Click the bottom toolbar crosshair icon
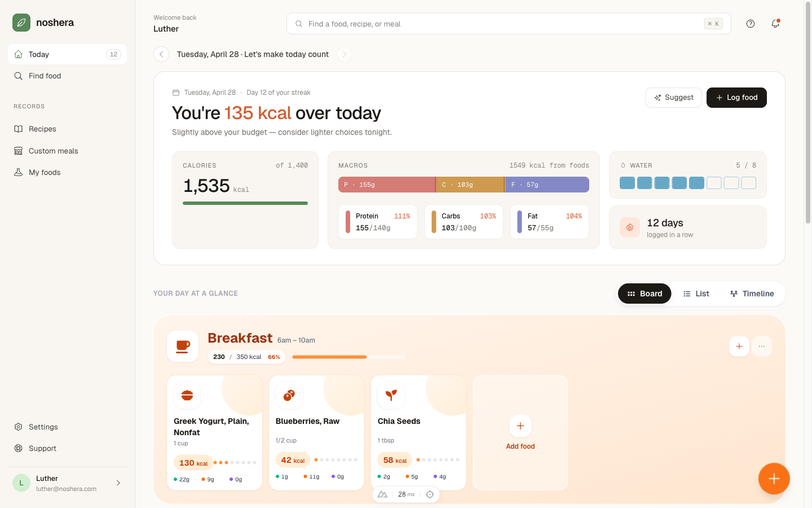 [430, 494]
